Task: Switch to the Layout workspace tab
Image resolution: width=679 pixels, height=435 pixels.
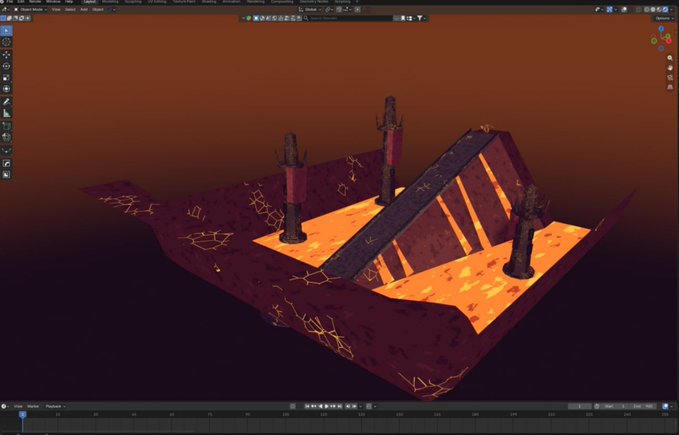Action: [90, 2]
